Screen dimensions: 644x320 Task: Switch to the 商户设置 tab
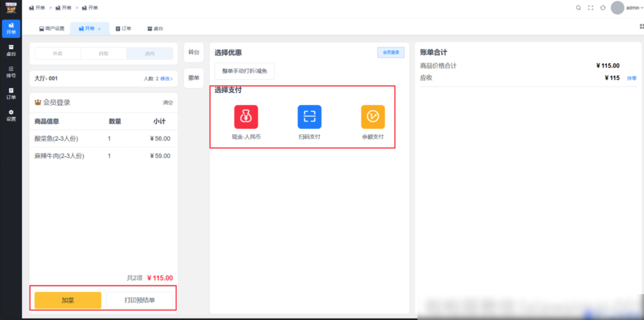pyautogui.click(x=51, y=29)
